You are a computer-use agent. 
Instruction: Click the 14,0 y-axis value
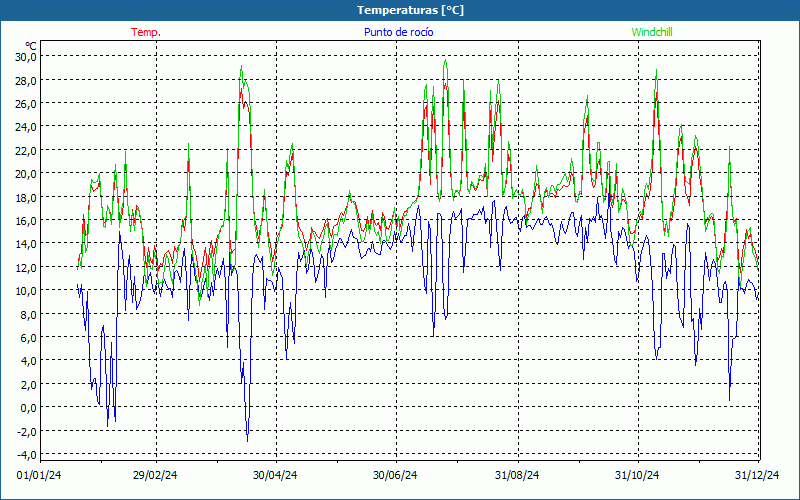click(x=26, y=243)
